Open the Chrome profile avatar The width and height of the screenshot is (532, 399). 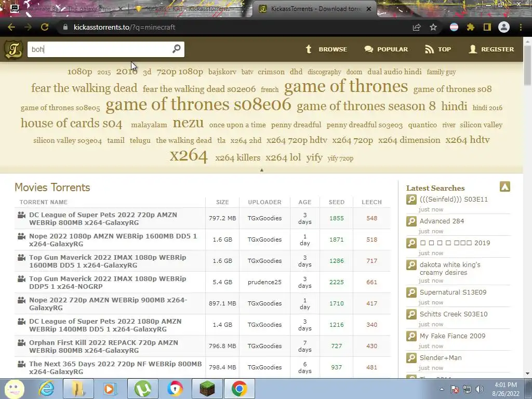(504, 27)
